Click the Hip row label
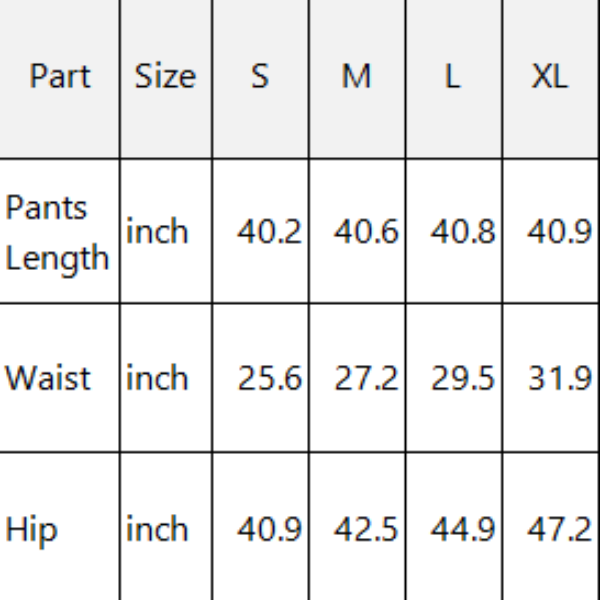Screen dimensions: 600x600 coord(32,528)
